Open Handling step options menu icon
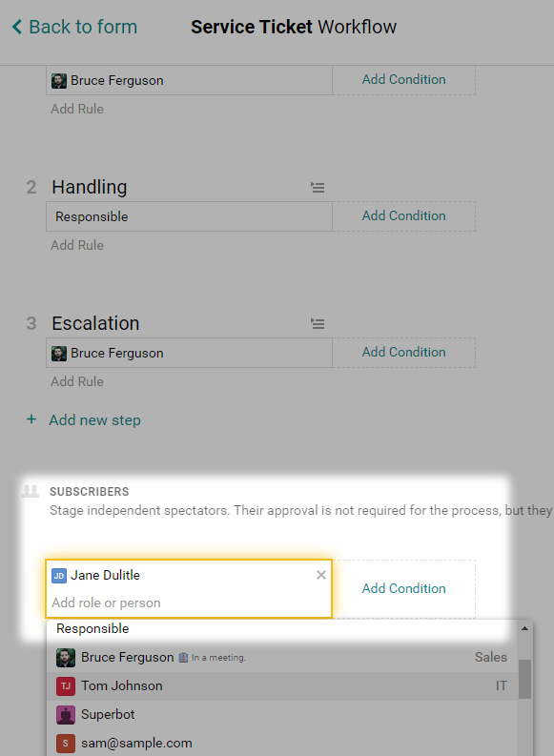The width and height of the screenshot is (554, 756). (318, 187)
